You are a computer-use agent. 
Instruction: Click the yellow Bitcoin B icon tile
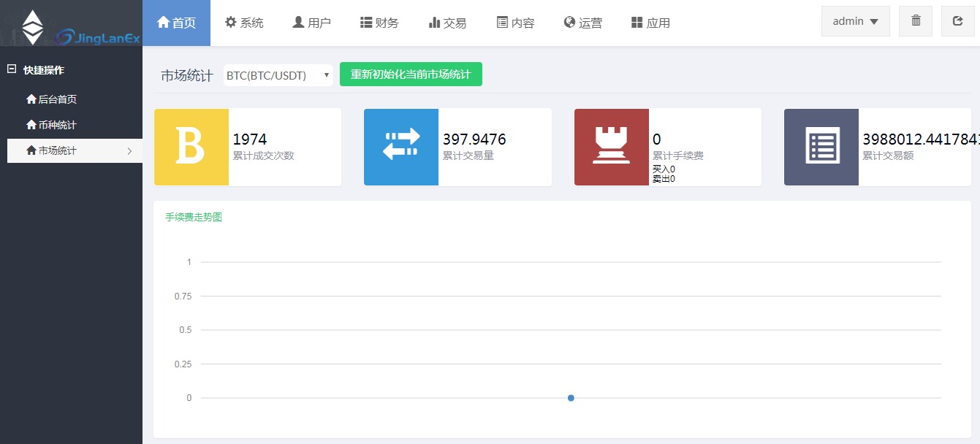(191, 147)
